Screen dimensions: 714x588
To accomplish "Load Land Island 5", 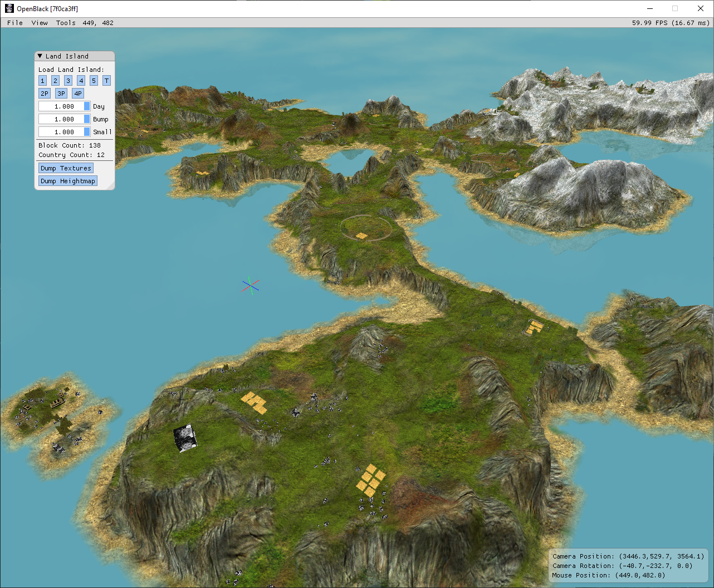I will (94, 81).
